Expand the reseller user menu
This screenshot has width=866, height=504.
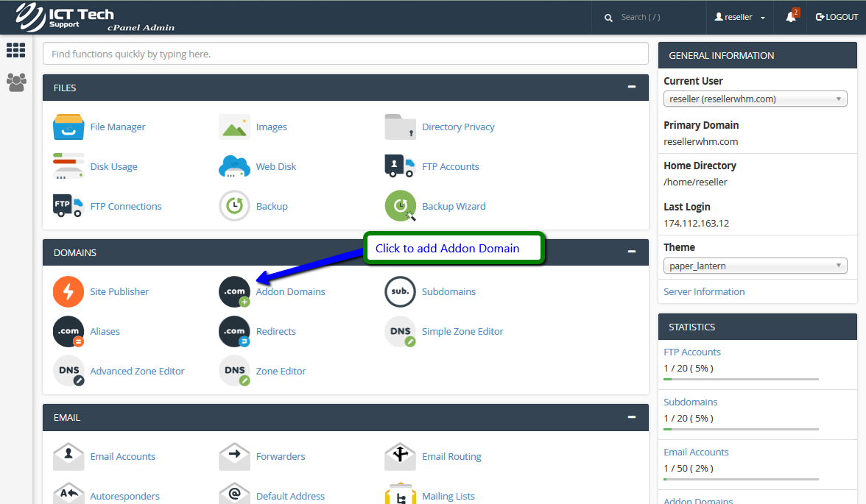pos(740,17)
